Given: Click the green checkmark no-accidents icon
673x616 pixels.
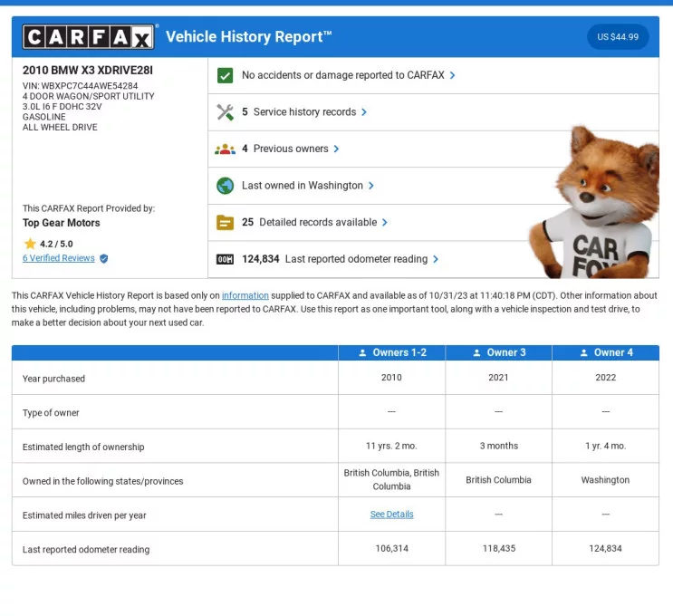Looking at the screenshot, I should tap(226, 75).
